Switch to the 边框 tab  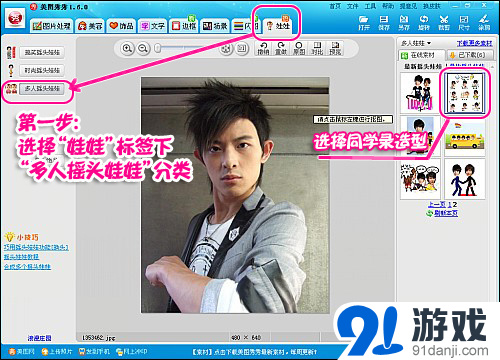(184, 26)
